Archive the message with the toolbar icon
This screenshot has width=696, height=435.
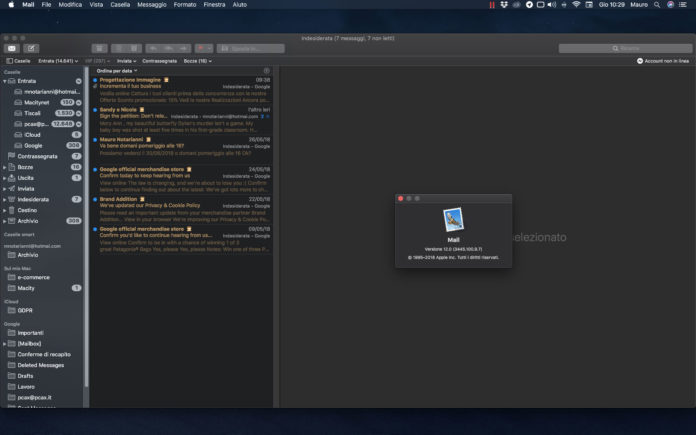99,48
